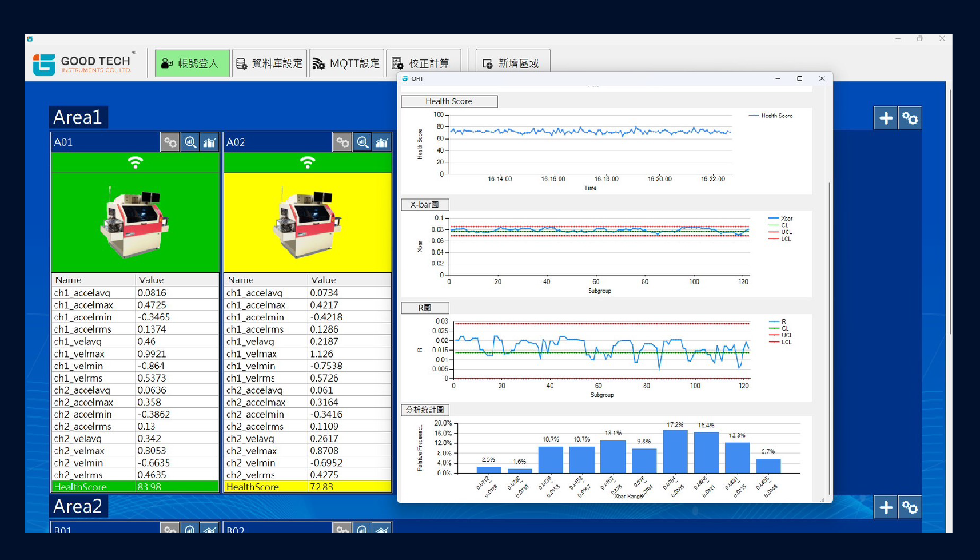Click the A02 machine thumbnail image

click(308, 223)
